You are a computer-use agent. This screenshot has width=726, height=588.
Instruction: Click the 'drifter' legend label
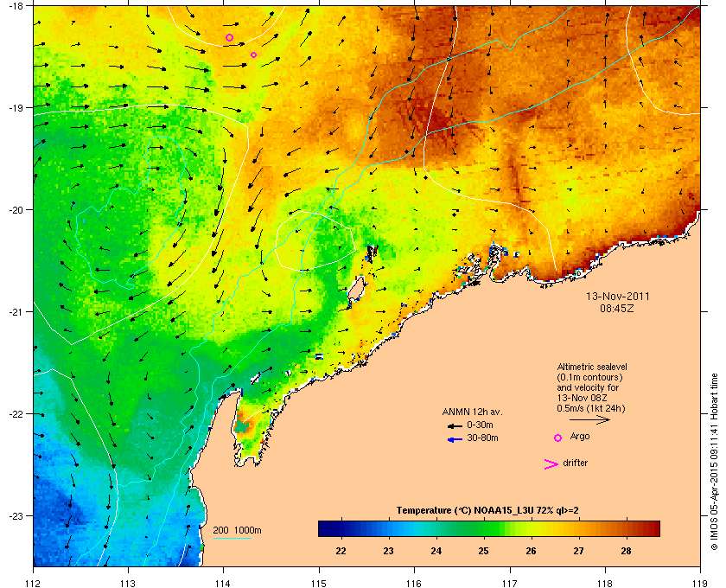576,463
